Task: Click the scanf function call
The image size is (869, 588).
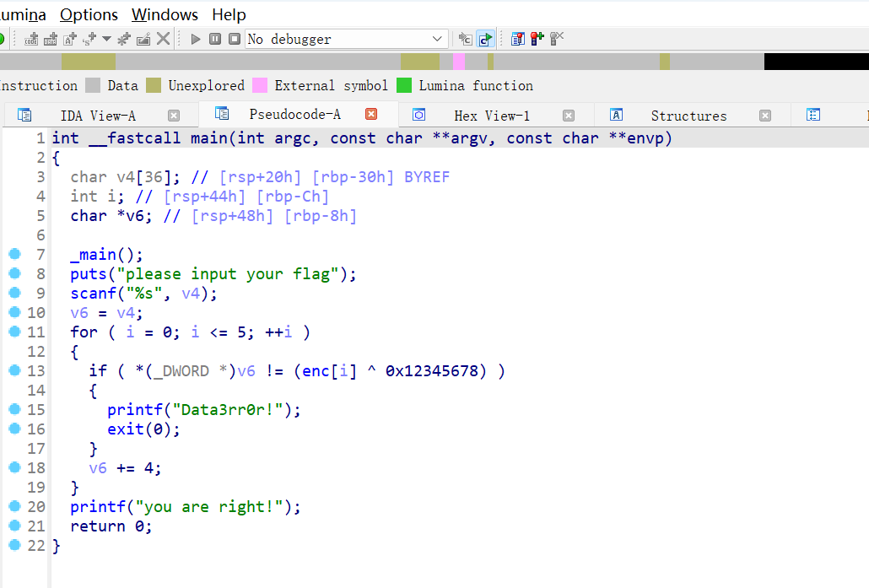Action: coord(93,294)
